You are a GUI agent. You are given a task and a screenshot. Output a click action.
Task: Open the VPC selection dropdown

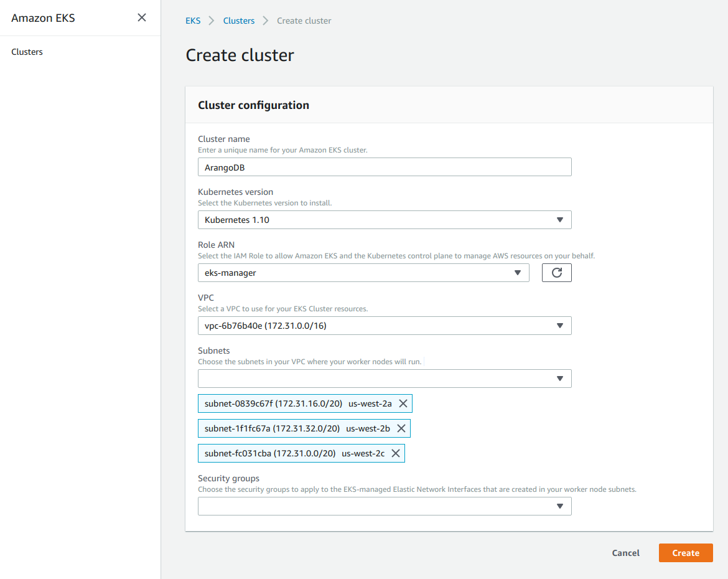click(x=384, y=326)
